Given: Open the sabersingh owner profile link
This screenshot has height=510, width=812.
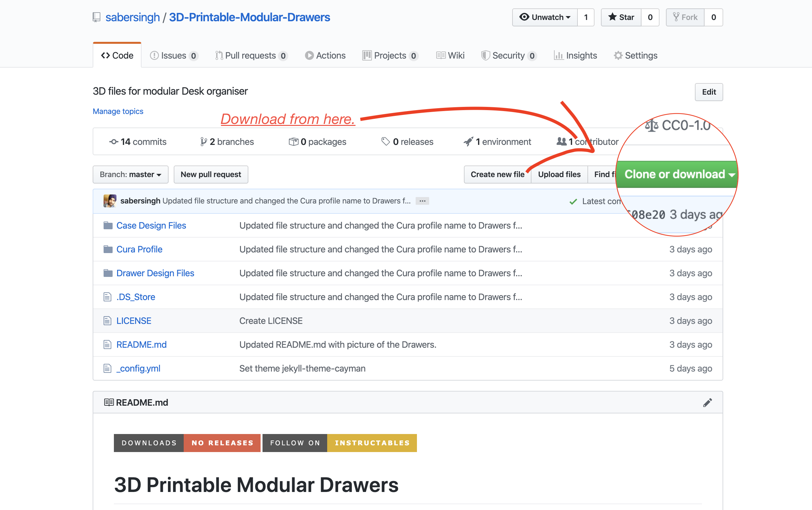Looking at the screenshot, I should (133, 17).
